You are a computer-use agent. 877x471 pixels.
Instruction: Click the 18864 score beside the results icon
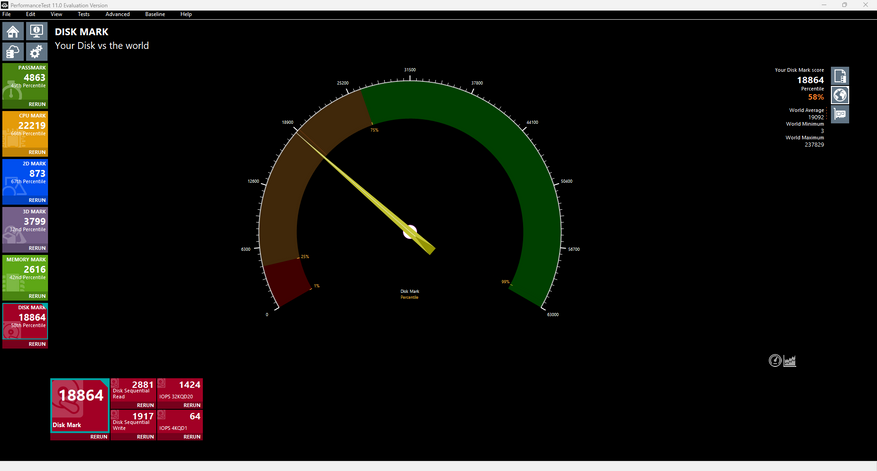click(810, 81)
